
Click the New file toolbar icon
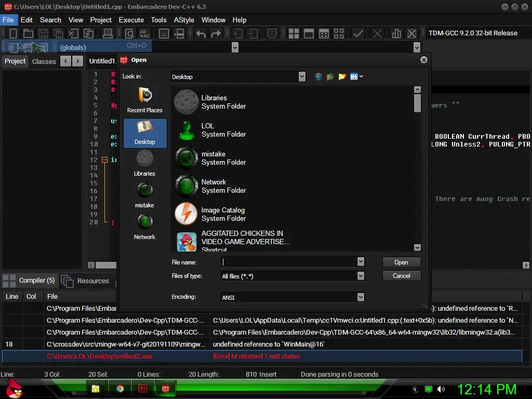(x=13, y=33)
